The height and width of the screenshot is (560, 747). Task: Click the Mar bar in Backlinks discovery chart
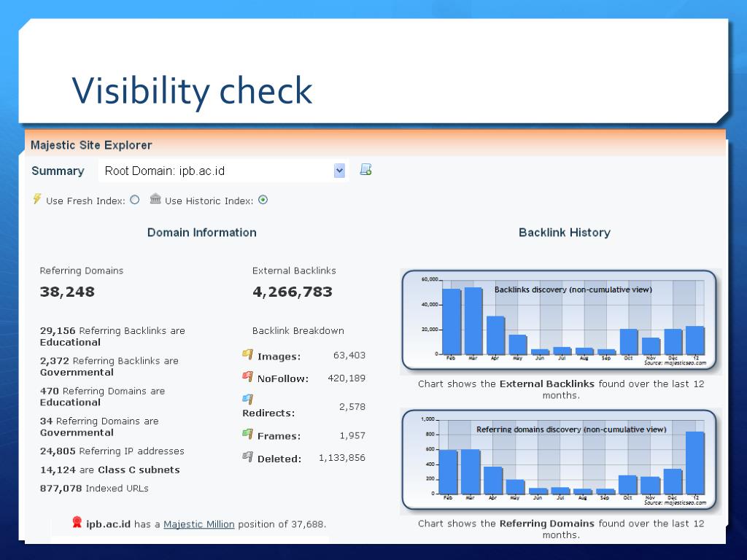(473, 321)
